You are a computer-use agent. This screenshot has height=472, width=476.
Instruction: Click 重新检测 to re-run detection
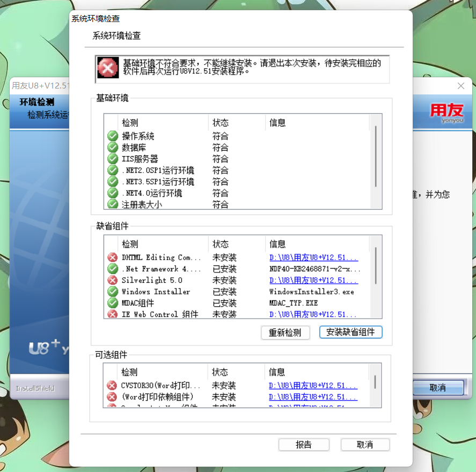pyautogui.click(x=285, y=333)
